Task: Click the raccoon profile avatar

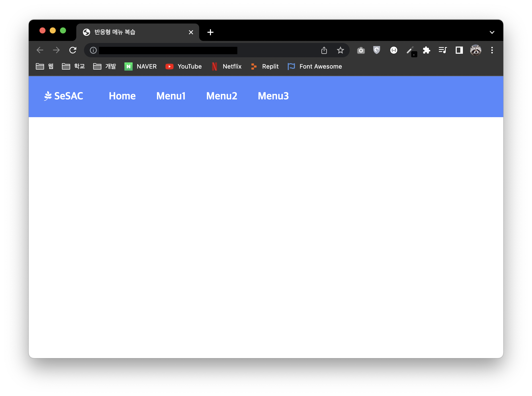Action: pos(475,50)
